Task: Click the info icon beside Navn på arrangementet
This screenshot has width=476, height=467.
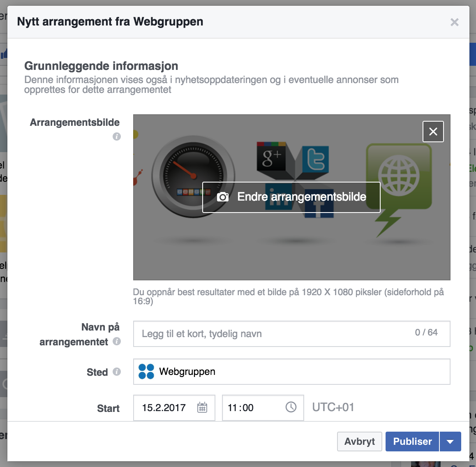Action: point(117,341)
